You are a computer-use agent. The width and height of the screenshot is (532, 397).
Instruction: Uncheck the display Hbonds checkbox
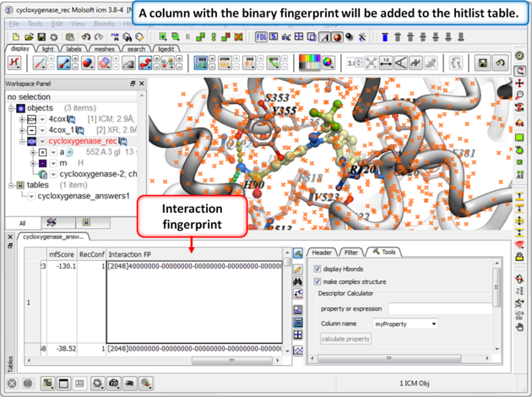pyautogui.click(x=318, y=269)
